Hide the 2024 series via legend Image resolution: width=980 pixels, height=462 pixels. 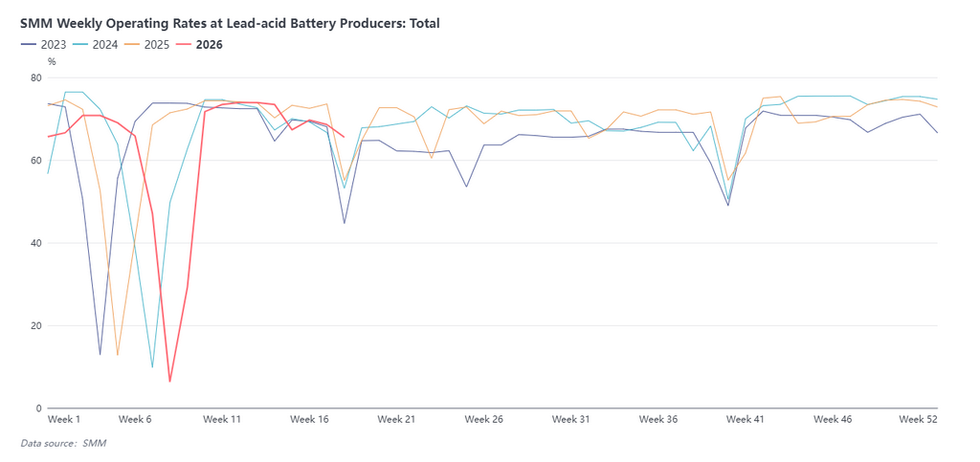click(96, 44)
